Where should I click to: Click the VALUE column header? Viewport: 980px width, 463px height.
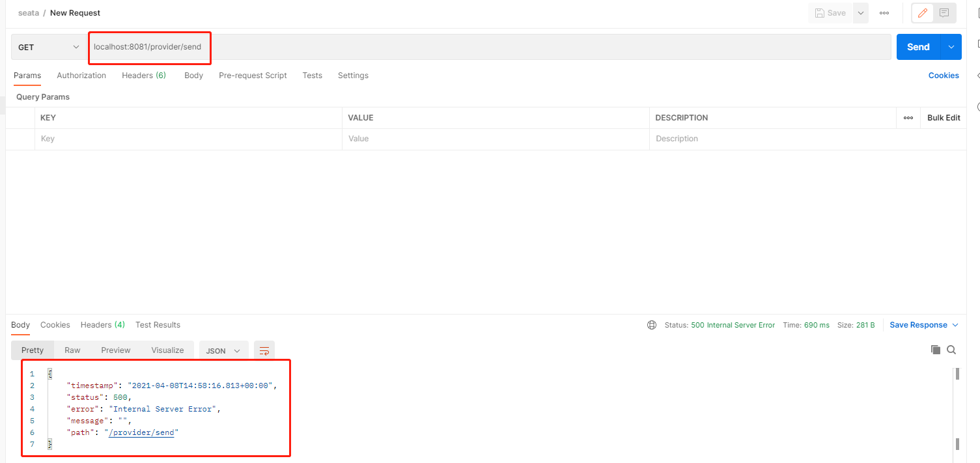(x=361, y=118)
